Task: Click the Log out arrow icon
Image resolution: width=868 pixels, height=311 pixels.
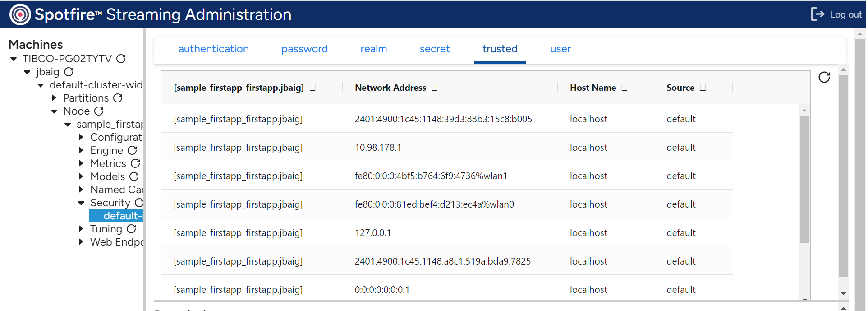Action: coord(818,14)
